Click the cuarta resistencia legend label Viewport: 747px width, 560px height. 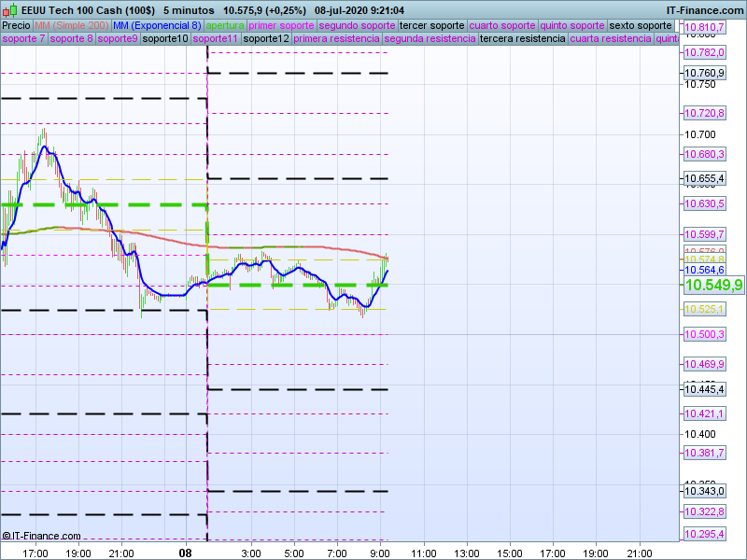pyautogui.click(x=611, y=39)
